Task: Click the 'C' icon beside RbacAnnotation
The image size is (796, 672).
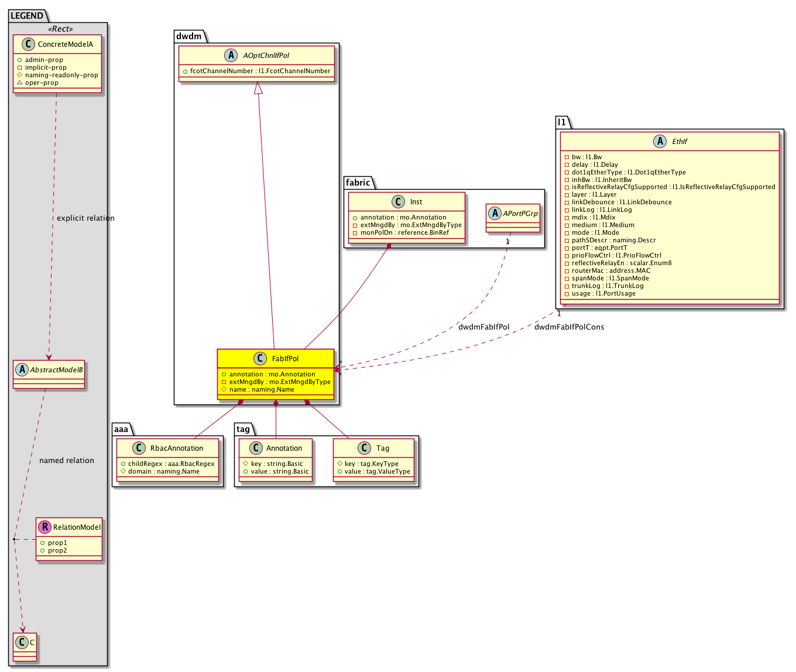Action: click(139, 448)
